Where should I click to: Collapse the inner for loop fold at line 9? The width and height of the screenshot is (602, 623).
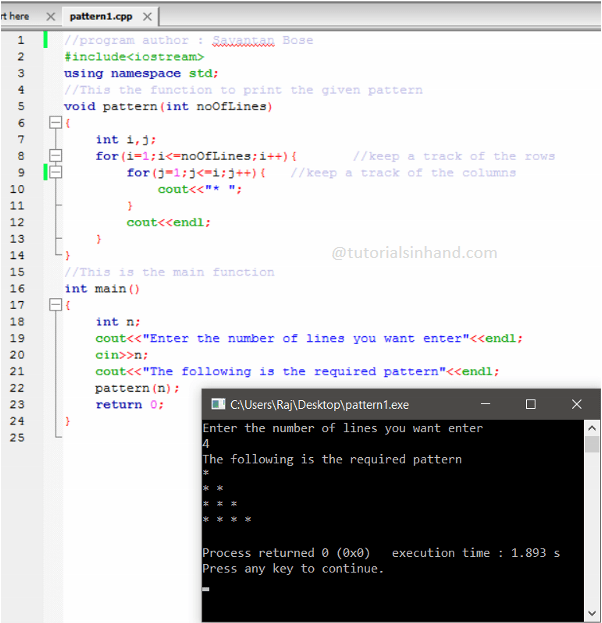55,172
